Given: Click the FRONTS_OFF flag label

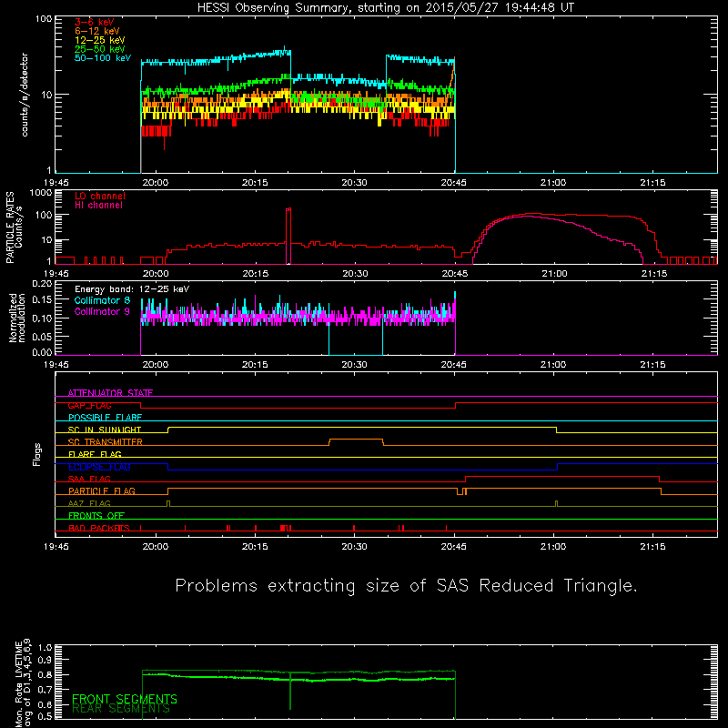Looking at the screenshot, I should tap(96, 516).
